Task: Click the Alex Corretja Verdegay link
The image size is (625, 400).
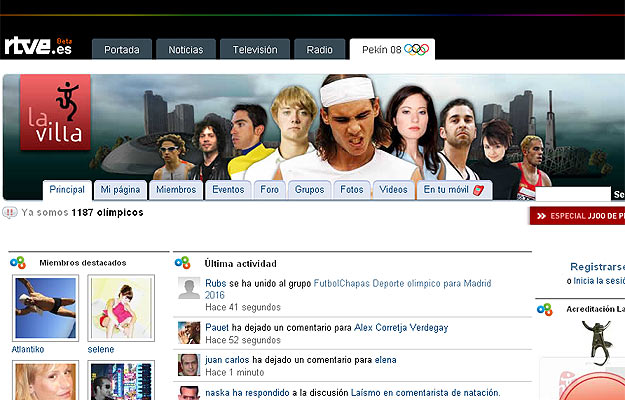Action: (400, 328)
